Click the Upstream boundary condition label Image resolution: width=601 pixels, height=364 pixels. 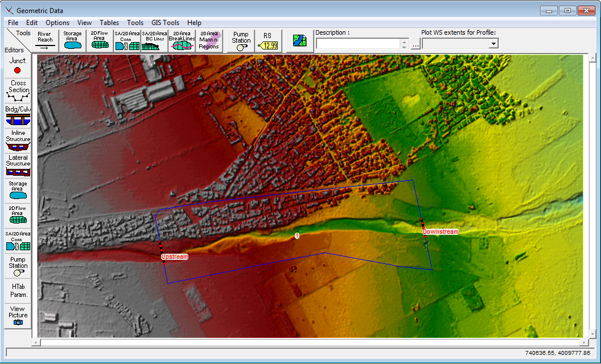(x=175, y=257)
